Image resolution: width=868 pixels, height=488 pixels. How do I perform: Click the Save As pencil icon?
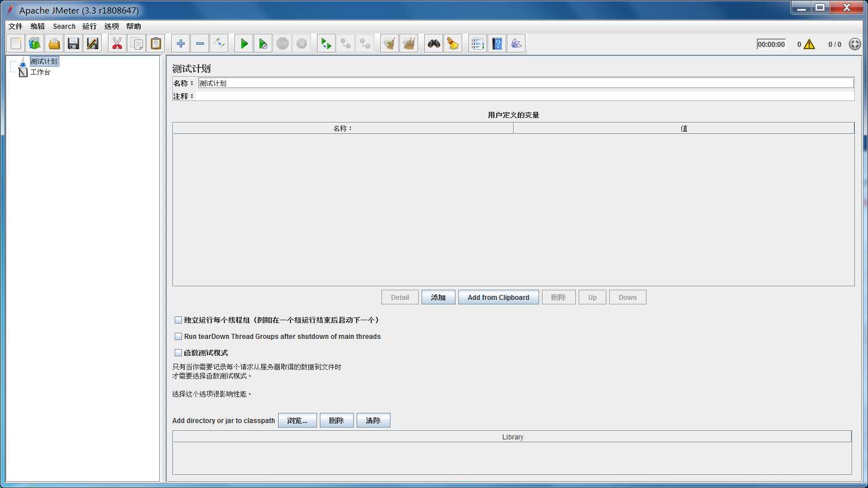[x=93, y=43]
